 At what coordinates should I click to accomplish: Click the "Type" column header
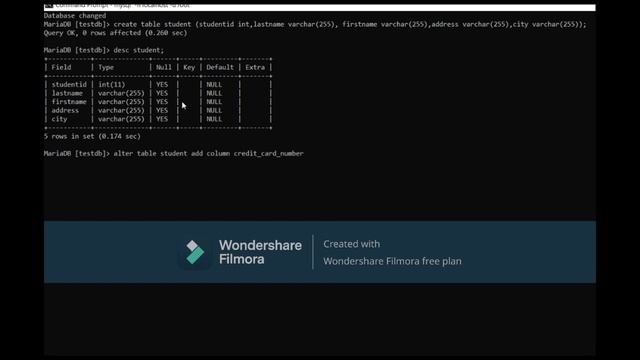[106, 67]
